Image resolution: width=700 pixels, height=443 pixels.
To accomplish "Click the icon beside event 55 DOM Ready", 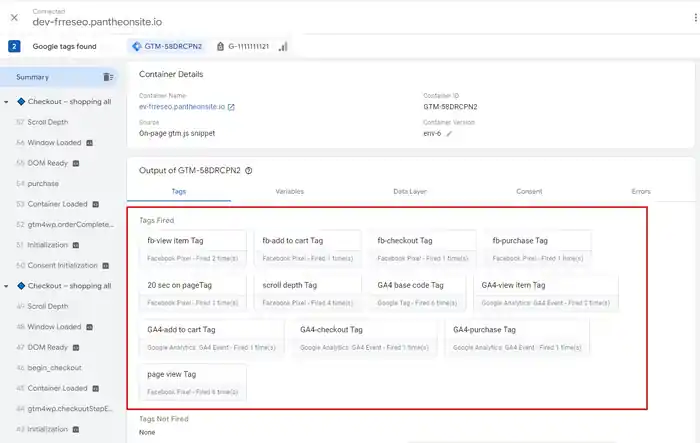I will tap(76, 163).
